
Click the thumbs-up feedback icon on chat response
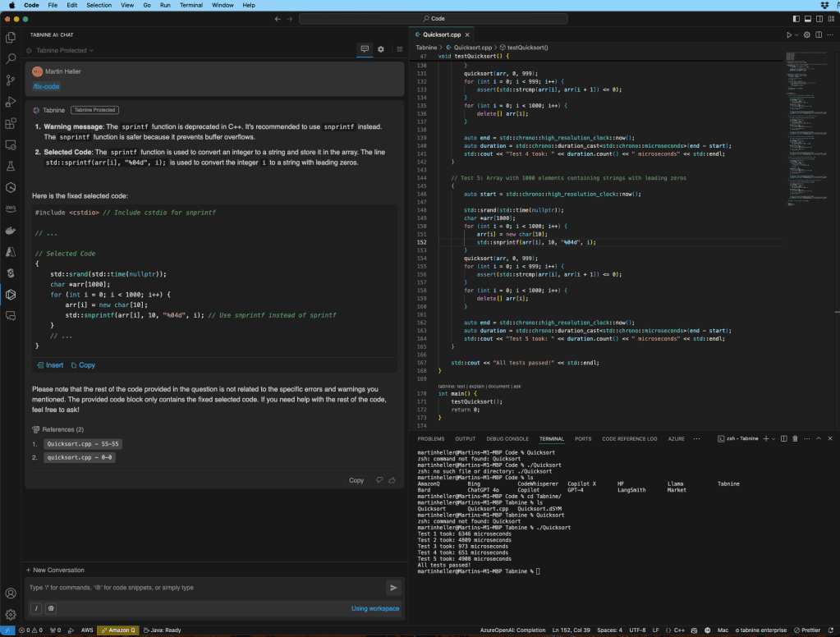(392, 480)
